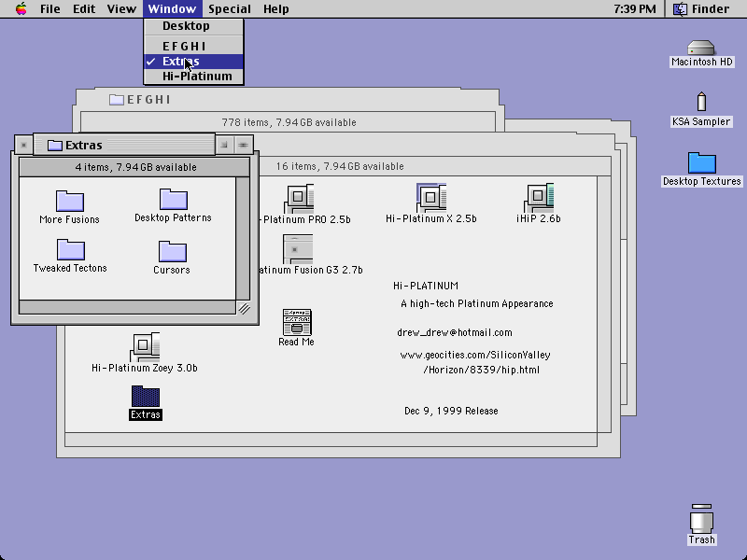
Task: Select the Tweaked Tectons folder
Action: pyautogui.click(x=71, y=249)
